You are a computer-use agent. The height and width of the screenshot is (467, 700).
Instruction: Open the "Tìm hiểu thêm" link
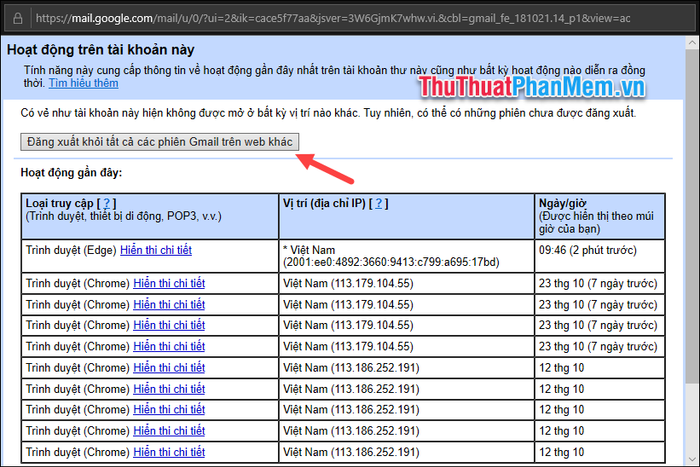83,83
